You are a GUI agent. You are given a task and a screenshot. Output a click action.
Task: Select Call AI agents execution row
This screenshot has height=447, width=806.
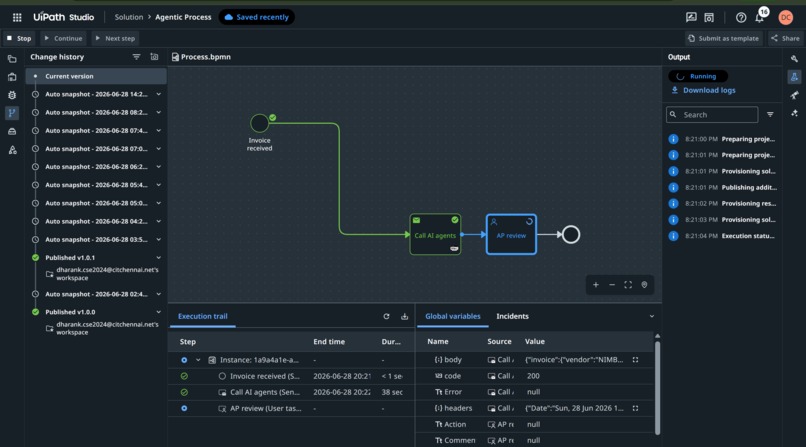click(291, 392)
